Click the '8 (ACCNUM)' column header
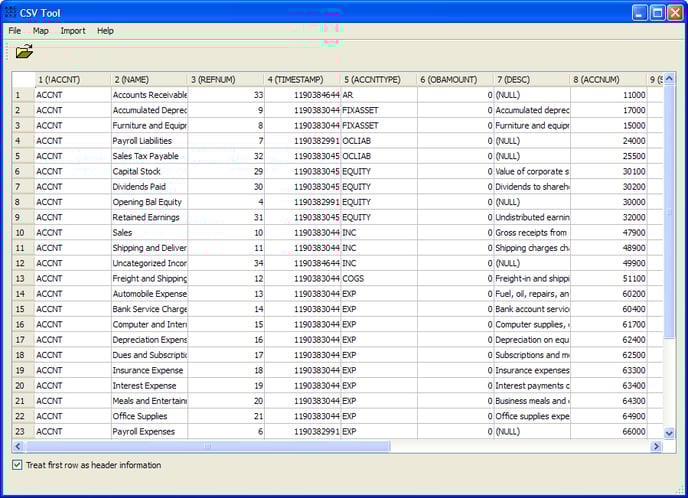The width and height of the screenshot is (688, 498). [x=608, y=79]
